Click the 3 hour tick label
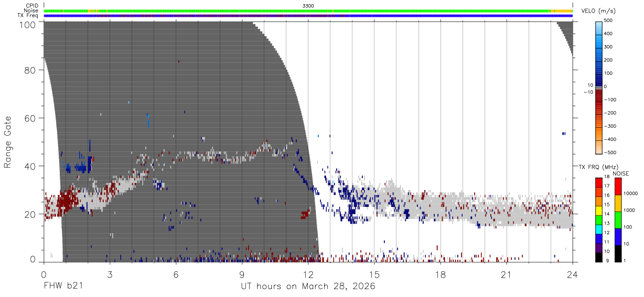 point(110,274)
